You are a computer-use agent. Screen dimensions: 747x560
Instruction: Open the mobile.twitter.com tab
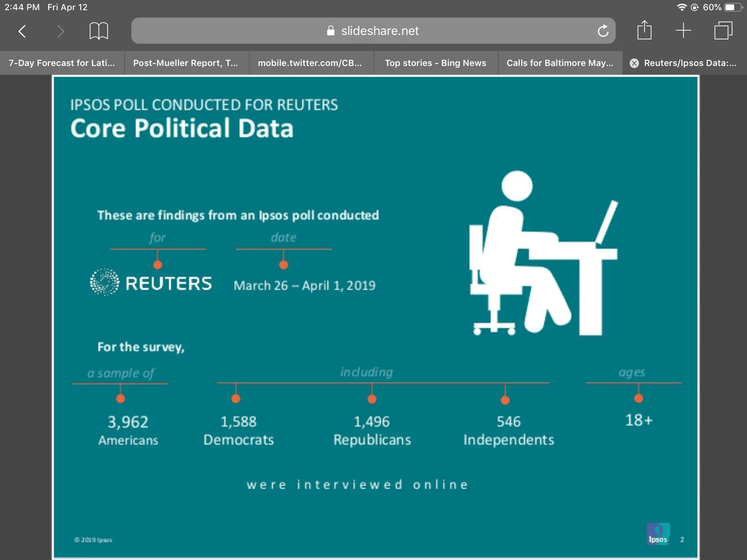[x=310, y=63]
